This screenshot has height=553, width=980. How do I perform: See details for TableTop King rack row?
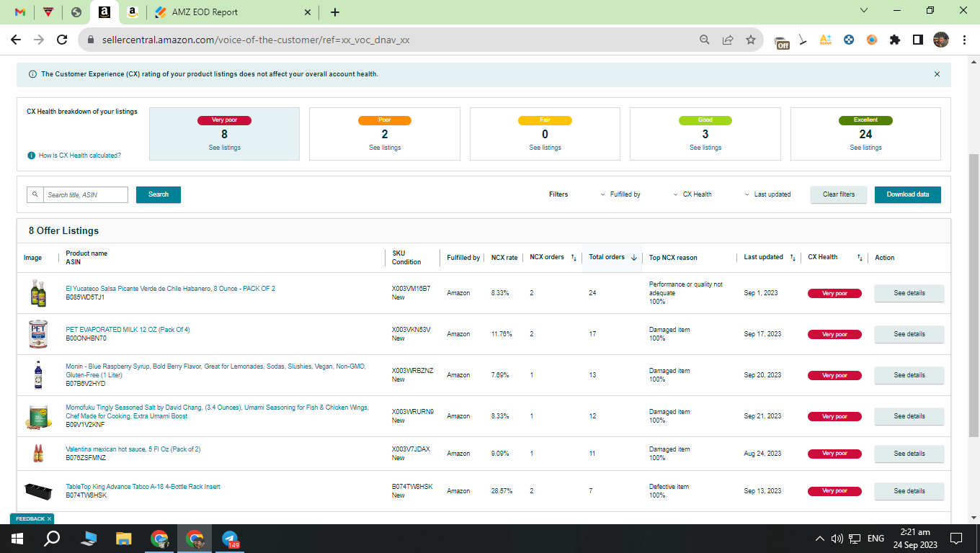(x=909, y=491)
